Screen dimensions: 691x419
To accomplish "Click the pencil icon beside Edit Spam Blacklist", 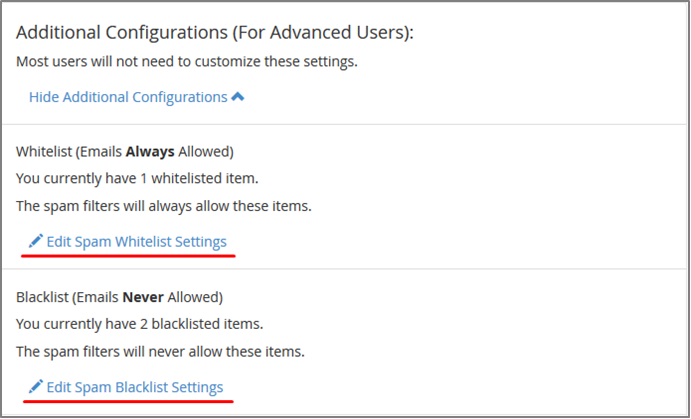I will [36, 386].
